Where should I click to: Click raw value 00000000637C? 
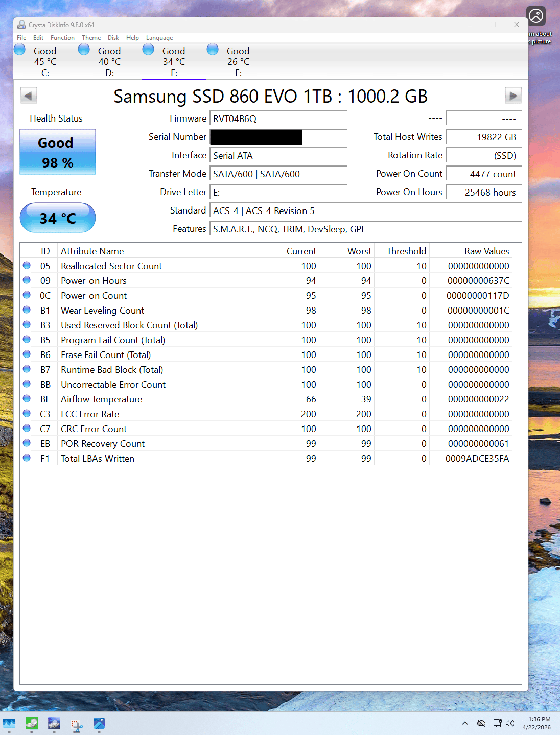tap(478, 281)
